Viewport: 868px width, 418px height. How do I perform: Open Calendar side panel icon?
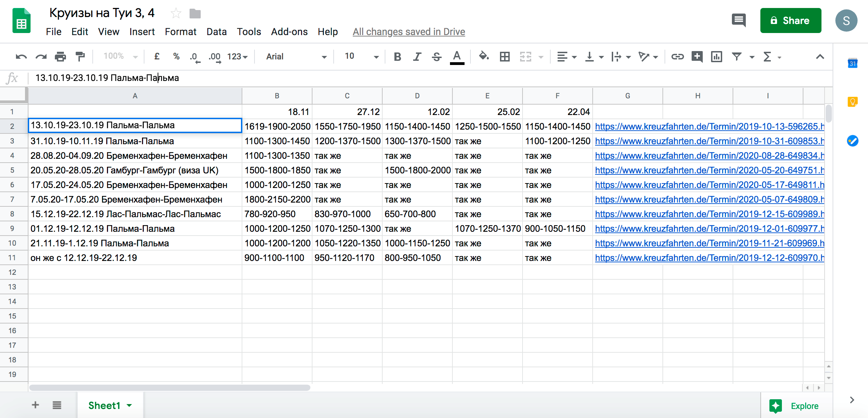click(x=852, y=63)
